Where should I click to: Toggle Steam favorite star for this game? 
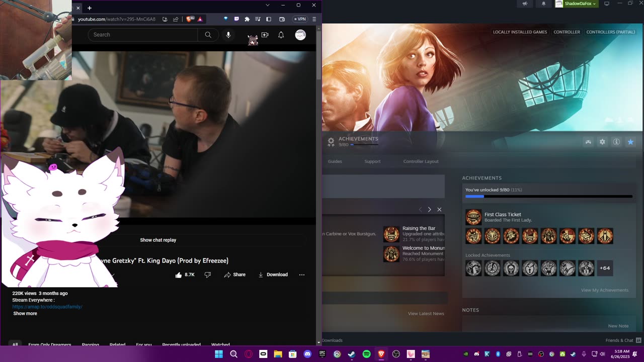pyautogui.click(x=630, y=142)
